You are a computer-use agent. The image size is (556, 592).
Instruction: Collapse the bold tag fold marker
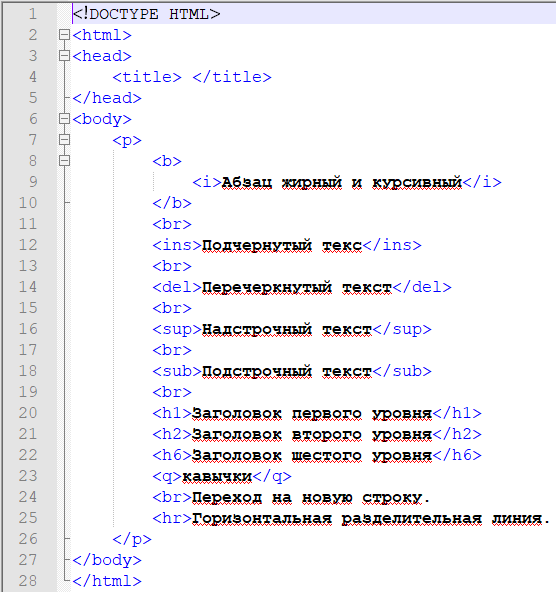(65, 161)
